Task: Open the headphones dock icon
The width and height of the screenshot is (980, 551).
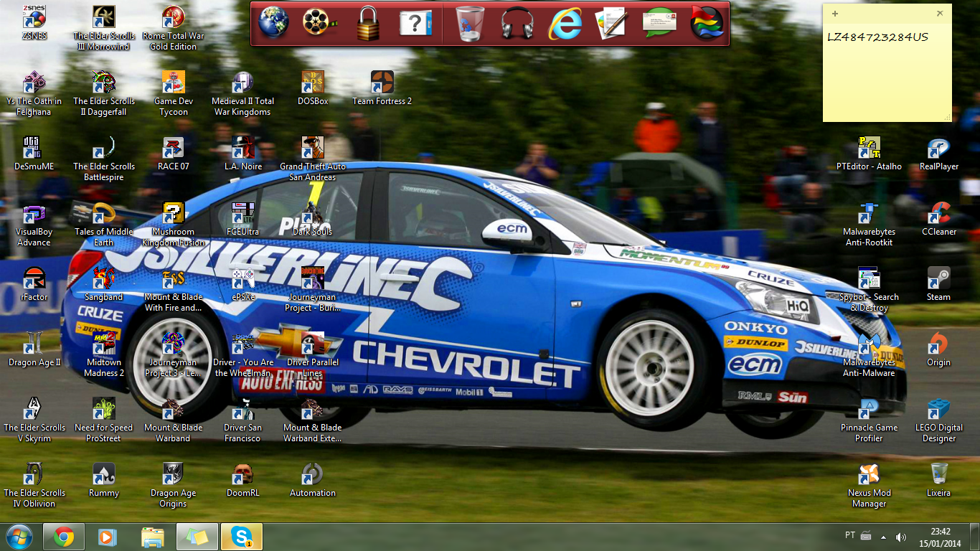Action: [x=517, y=24]
